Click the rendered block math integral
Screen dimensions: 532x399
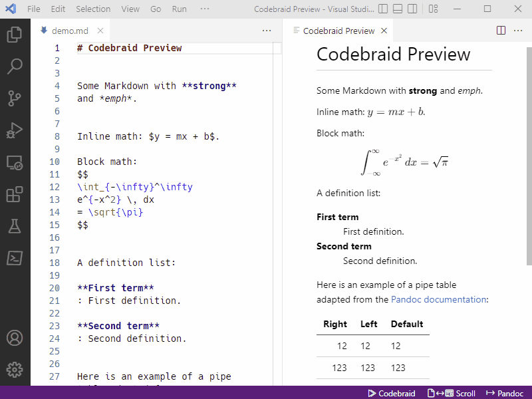(x=404, y=162)
